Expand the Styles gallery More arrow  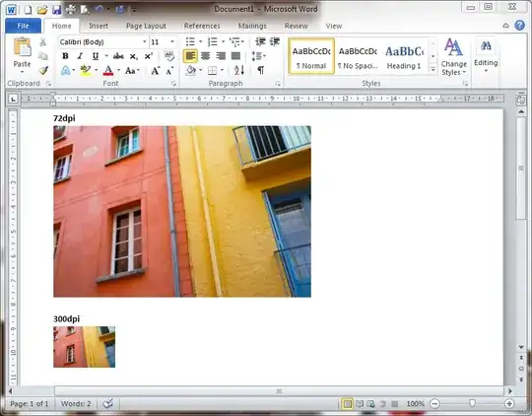pos(432,70)
